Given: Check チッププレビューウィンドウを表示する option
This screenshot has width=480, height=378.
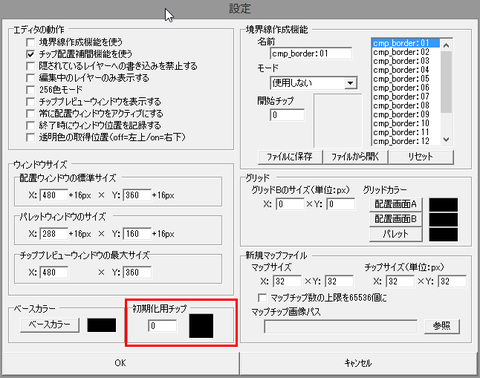Looking at the screenshot, I should click(30, 102).
